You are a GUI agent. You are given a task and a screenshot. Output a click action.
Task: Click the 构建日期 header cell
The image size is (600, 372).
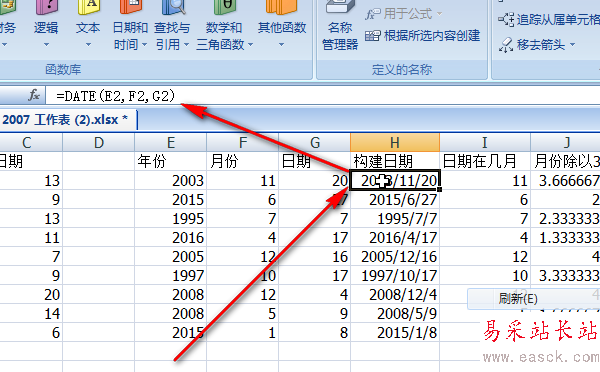[x=395, y=162]
